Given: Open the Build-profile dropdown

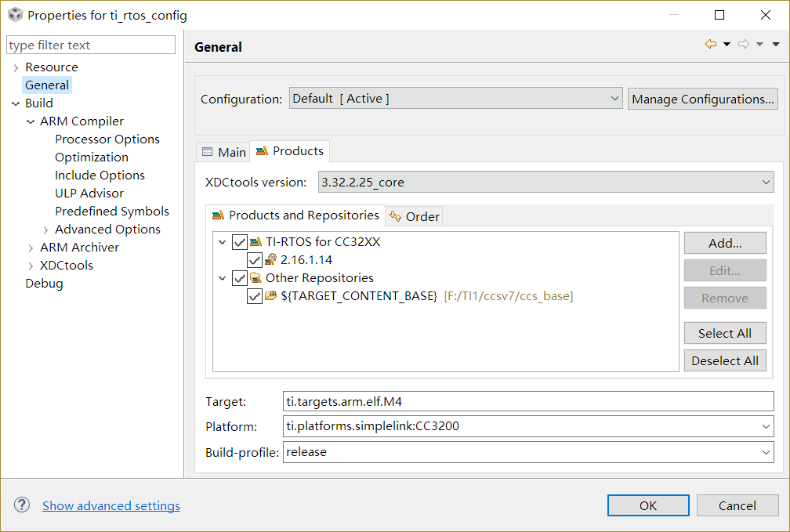Looking at the screenshot, I should click(528, 452).
